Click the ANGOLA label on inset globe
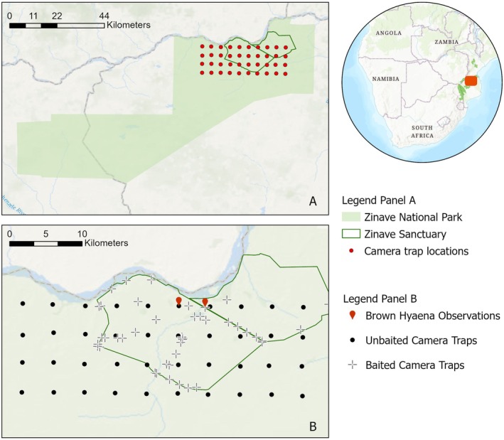 [389, 33]
